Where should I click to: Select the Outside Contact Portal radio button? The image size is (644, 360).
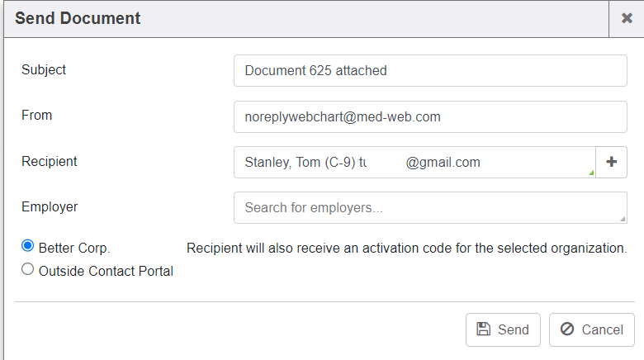tap(27, 269)
